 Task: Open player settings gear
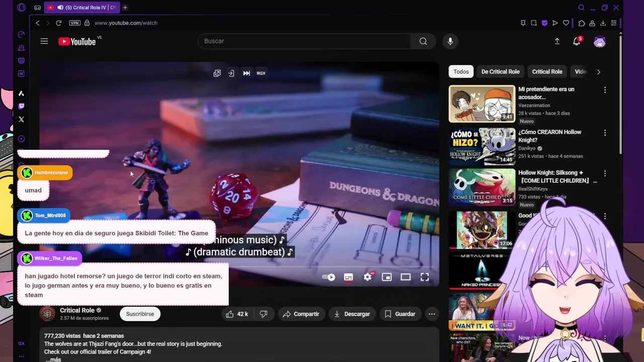coord(368,277)
